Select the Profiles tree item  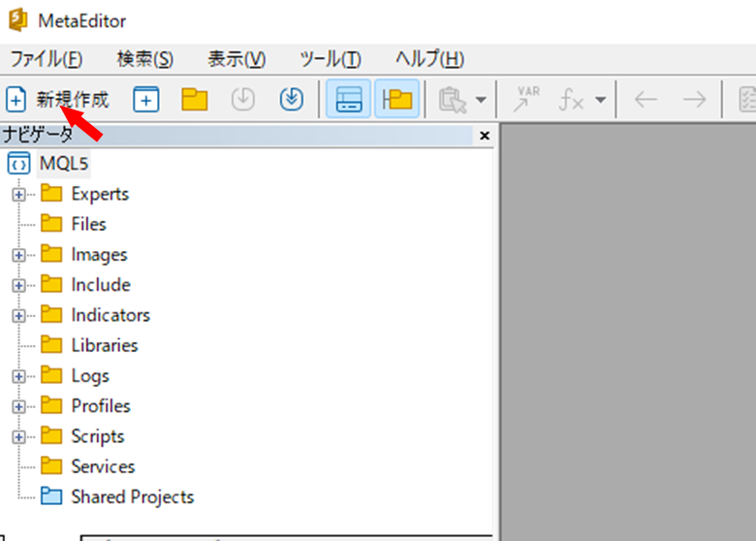(101, 406)
